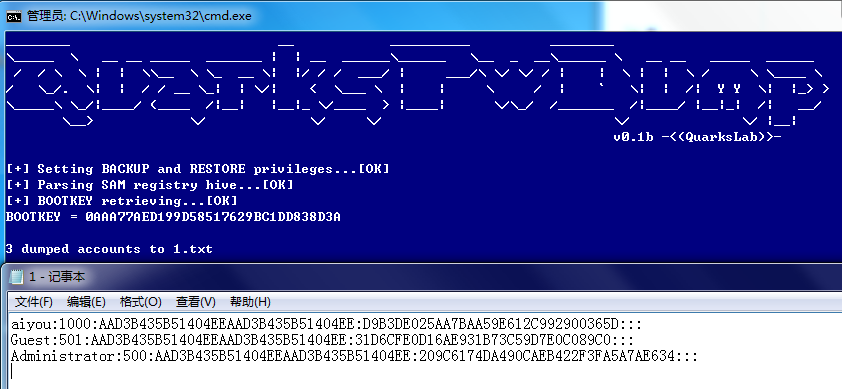Open the 查看(V) menu in Notepad
The width and height of the screenshot is (842, 389).
[195, 302]
